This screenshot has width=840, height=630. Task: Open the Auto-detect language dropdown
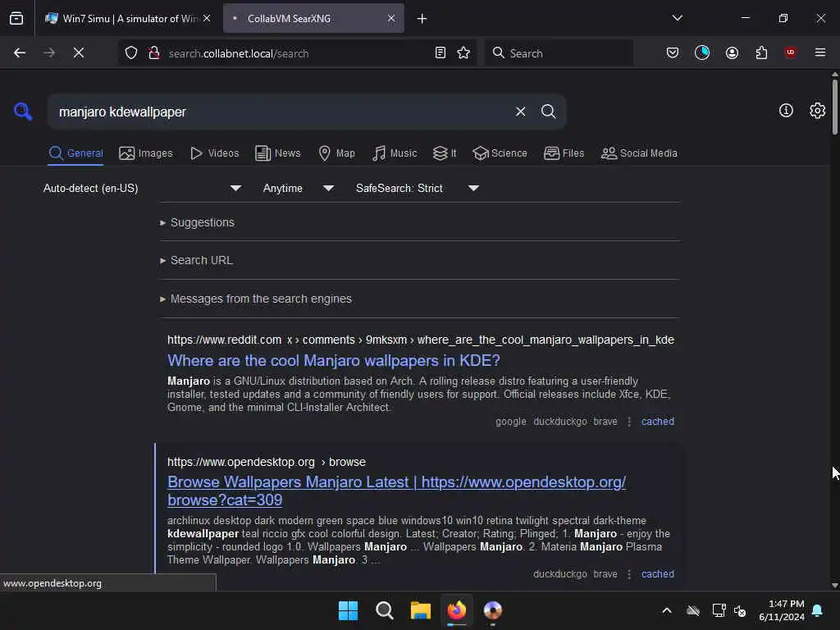142,188
